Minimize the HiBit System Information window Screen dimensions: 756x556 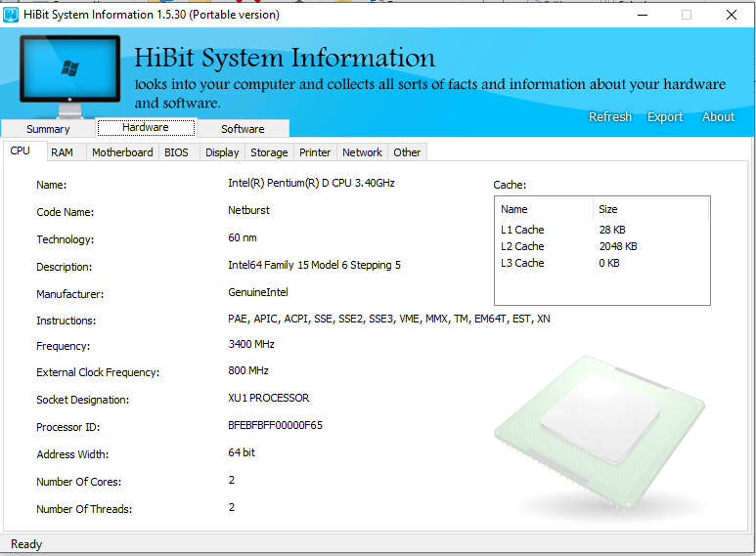[x=643, y=15]
